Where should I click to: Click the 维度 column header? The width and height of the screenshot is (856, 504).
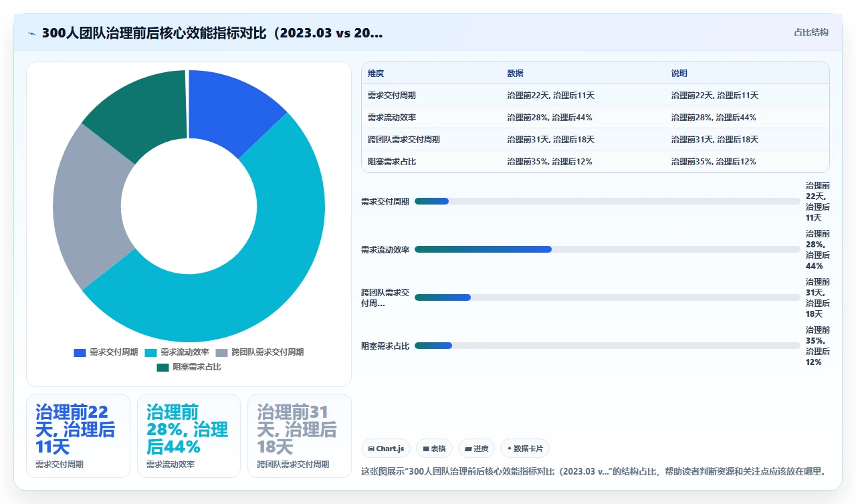376,74
